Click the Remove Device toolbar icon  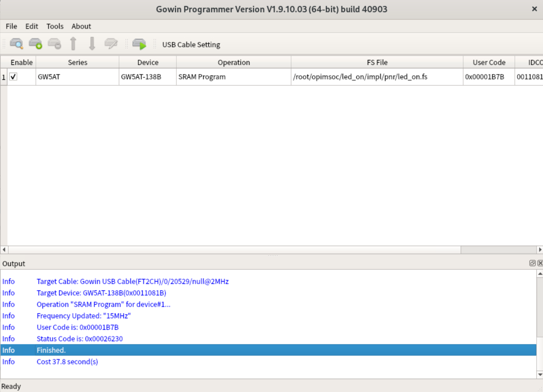click(x=54, y=44)
